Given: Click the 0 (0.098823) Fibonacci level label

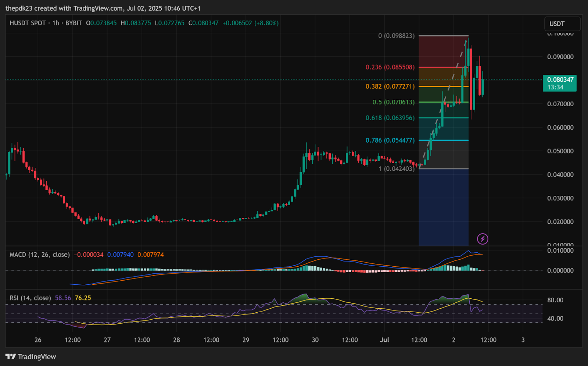Looking at the screenshot, I should tap(396, 36).
